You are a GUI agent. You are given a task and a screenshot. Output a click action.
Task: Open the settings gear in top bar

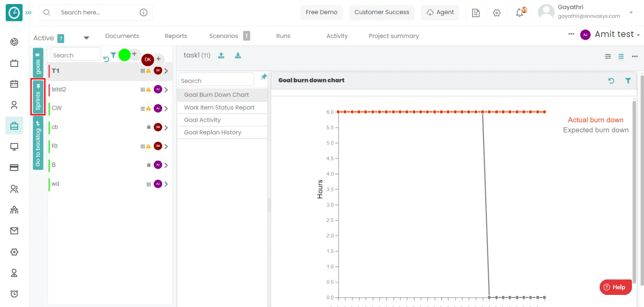497,13
